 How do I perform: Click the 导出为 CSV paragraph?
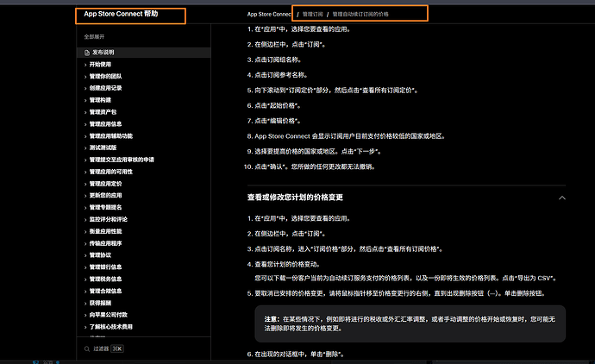pyautogui.click(x=405, y=279)
